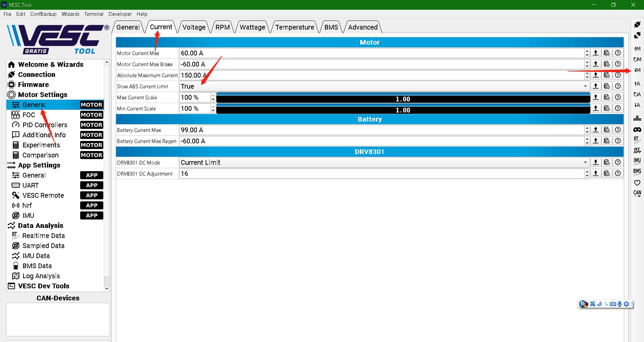Image resolution: width=644 pixels, height=342 pixels.
Task: Click the connect plug icon in right toolbar
Action: (x=637, y=25)
